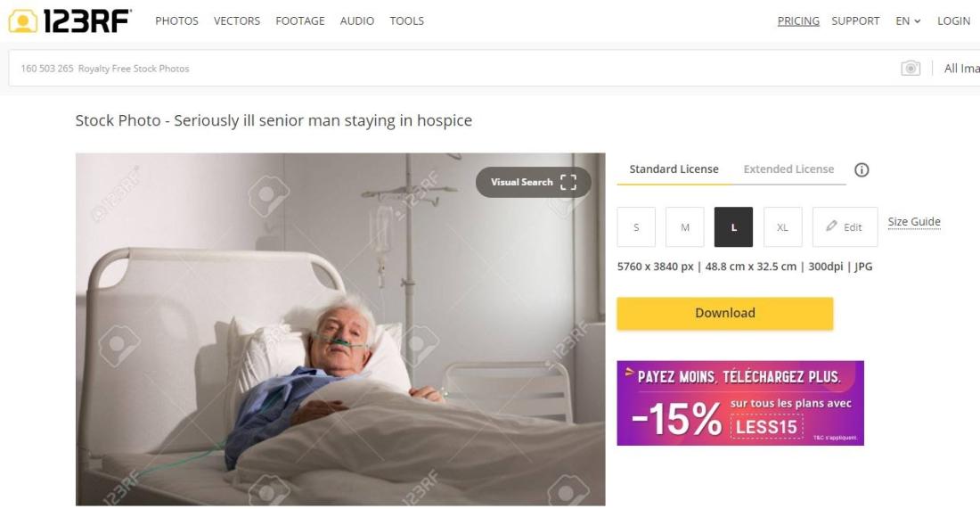Switch to Extended License tab
This screenshot has width=980, height=509.
[788, 168]
